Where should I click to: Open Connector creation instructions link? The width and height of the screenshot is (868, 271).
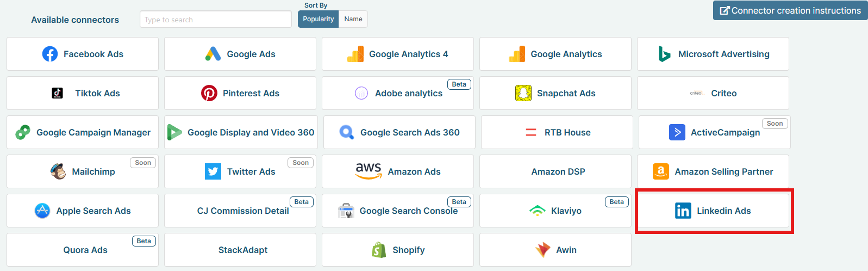tap(790, 10)
